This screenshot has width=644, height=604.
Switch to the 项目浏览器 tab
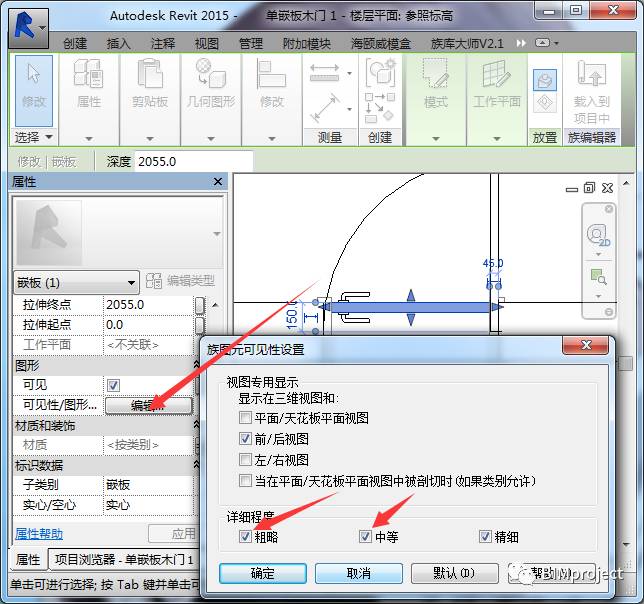point(124,559)
